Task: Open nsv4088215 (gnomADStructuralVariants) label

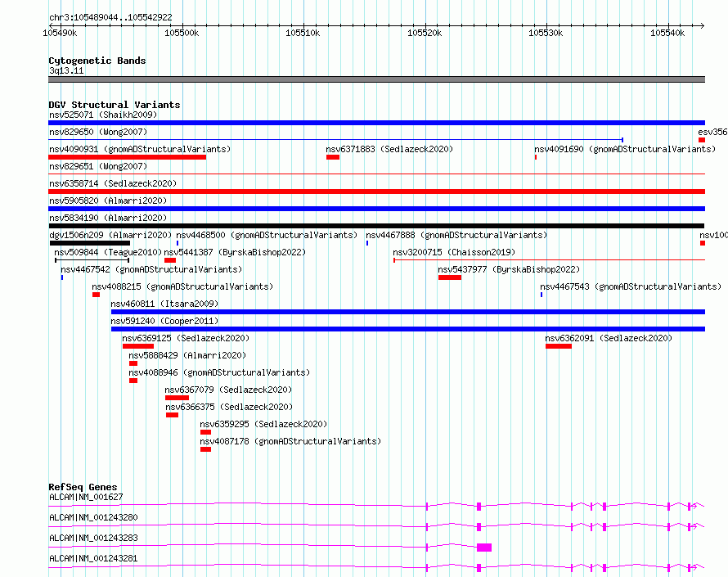Action: point(182,286)
